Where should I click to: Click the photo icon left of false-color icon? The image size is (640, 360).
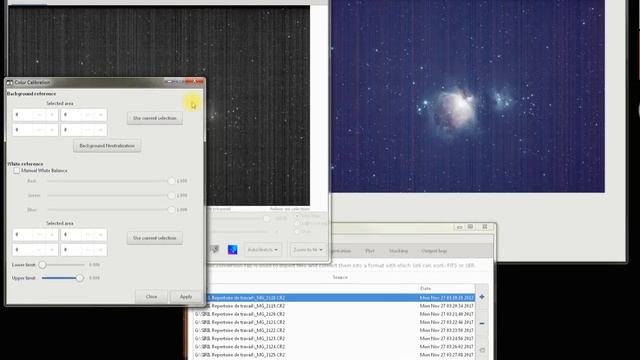(x=214, y=249)
